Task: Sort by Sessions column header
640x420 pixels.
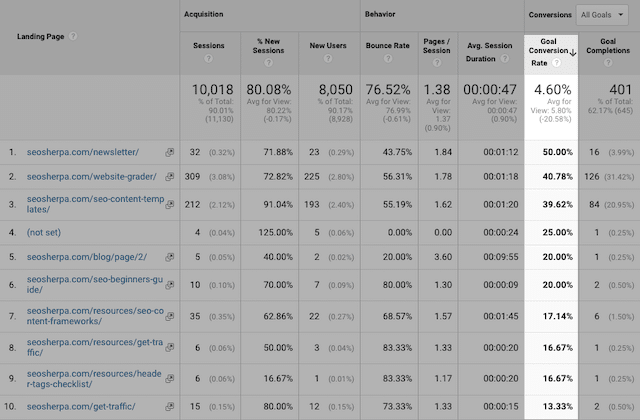Action: point(209,46)
